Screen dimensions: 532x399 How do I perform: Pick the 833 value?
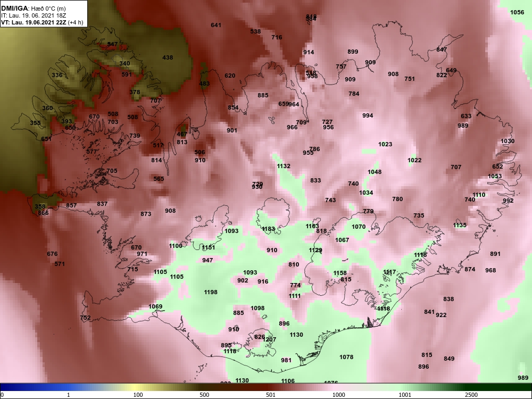coord(315,180)
